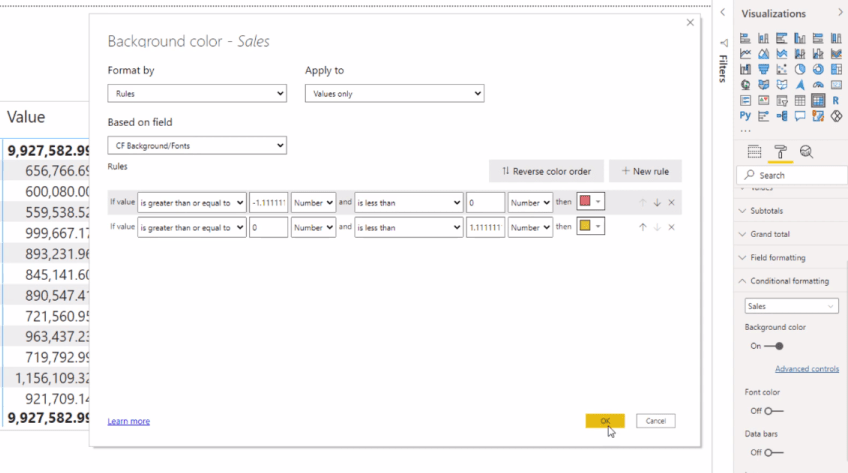Select the 100% stacked bar chart visual
Screen dimensions: 848x473
[818, 38]
